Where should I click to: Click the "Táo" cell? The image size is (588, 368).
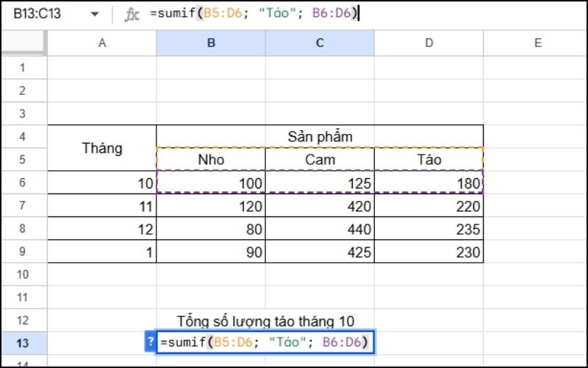[429, 160]
